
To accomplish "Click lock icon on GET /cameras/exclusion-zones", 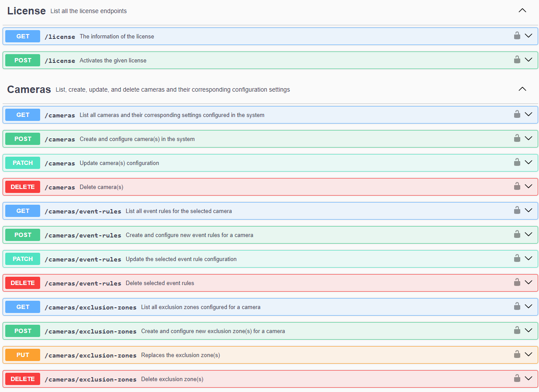I will (x=517, y=306).
